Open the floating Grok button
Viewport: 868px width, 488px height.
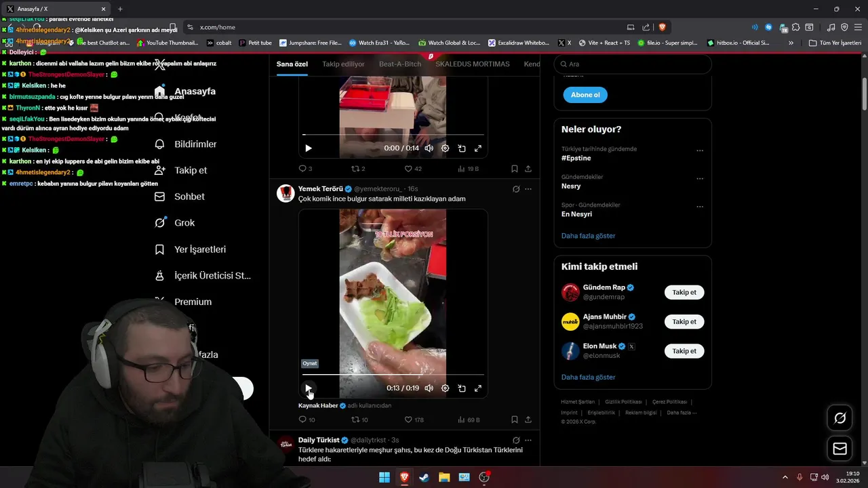pyautogui.click(x=840, y=418)
